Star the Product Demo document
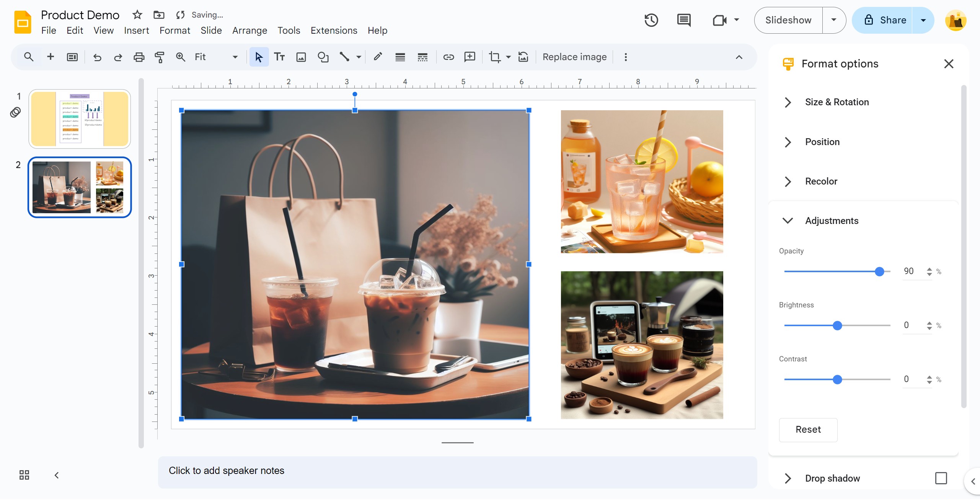 [x=137, y=15]
